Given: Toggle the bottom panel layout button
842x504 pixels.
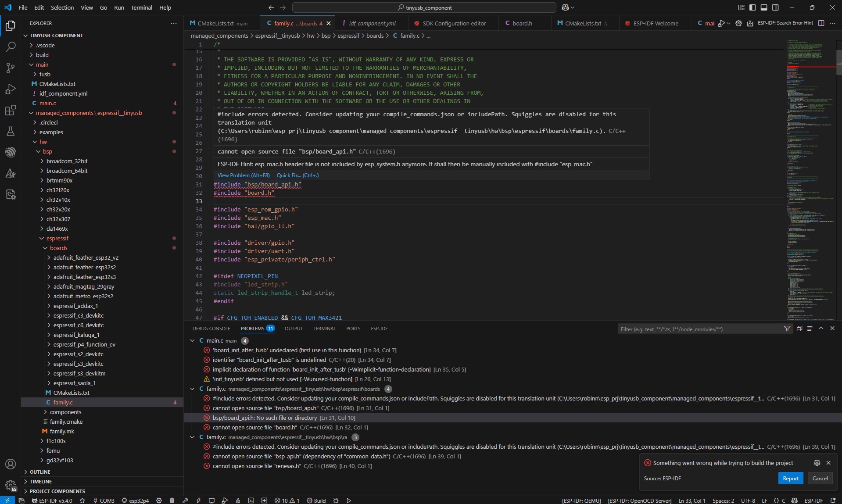Looking at the screenshot, I should coord(764,7).
